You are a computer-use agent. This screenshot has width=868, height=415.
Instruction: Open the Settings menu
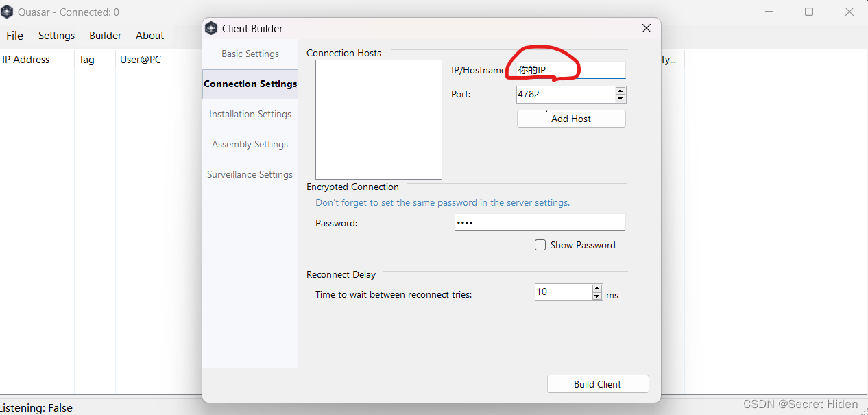tap(56, 36)
